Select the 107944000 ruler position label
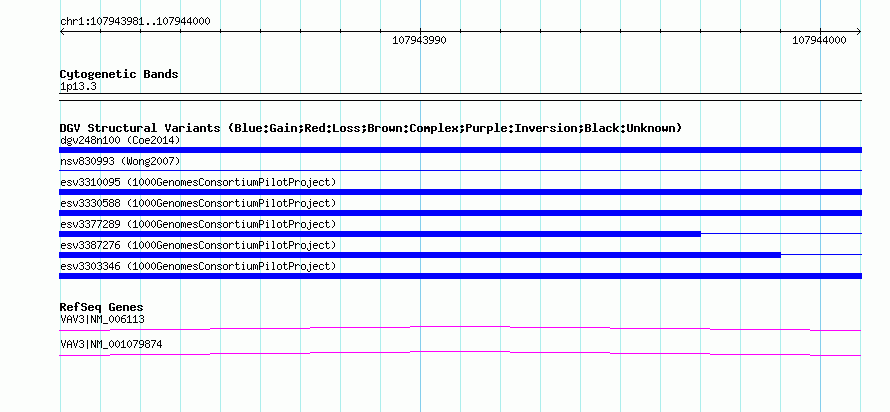The image size is (890, 412). pos(819,40)
